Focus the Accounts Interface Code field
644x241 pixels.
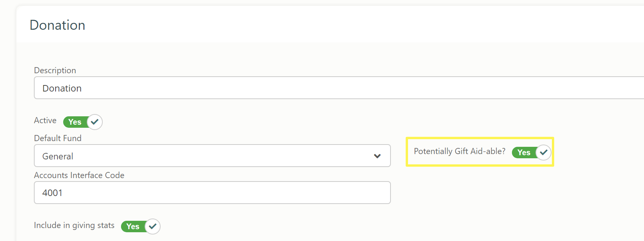click(x=212, y=193)
